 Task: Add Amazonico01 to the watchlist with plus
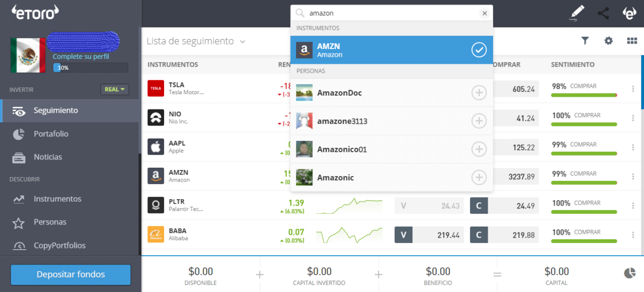point(479,149)
